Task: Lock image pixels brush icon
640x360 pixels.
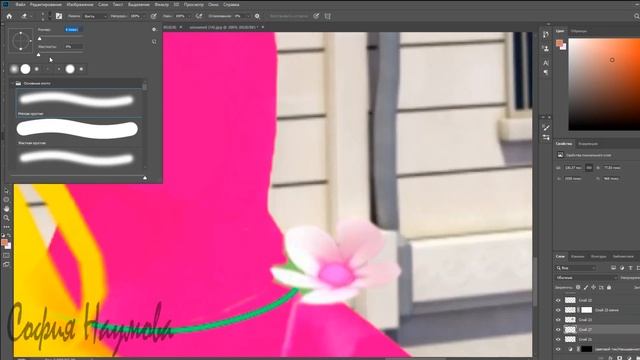Action: [586, 287]
